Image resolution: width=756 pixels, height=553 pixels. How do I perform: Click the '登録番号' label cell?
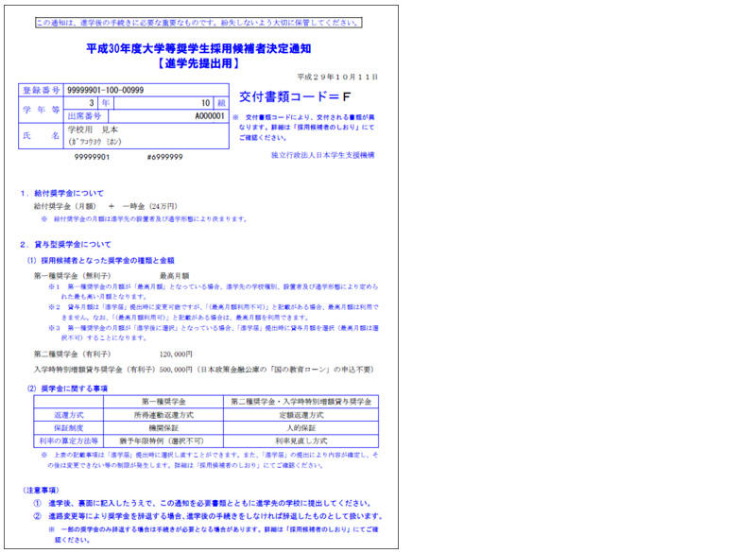(41, 90)
